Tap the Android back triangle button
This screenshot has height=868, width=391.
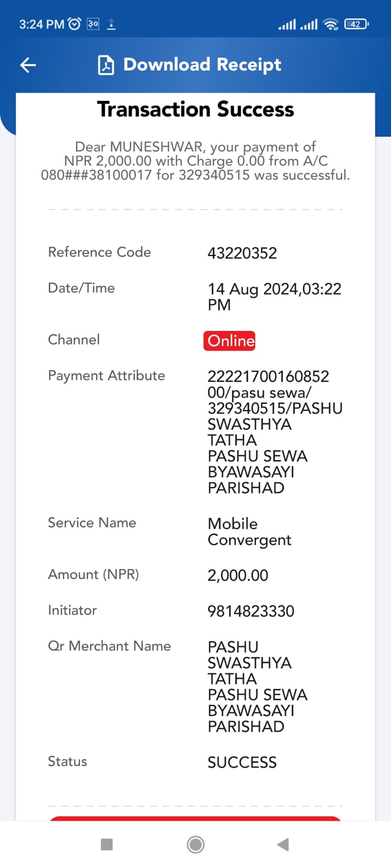coord(283,844)
